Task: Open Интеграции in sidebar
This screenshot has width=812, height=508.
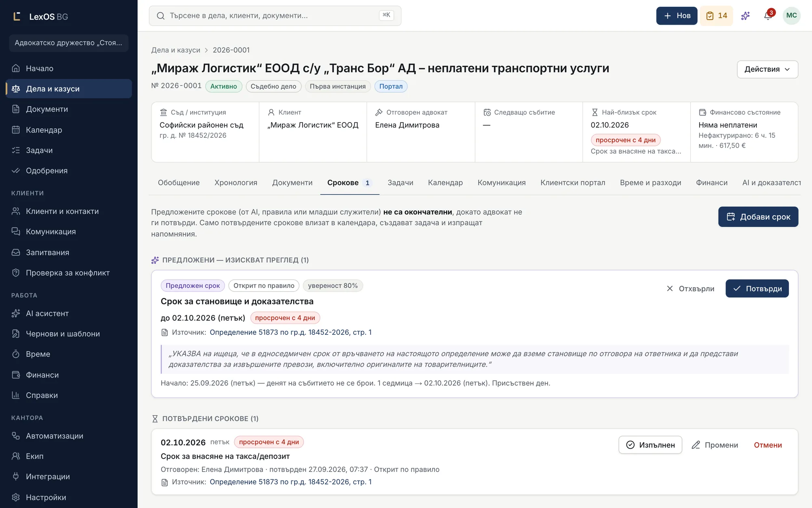Action: 69,476
